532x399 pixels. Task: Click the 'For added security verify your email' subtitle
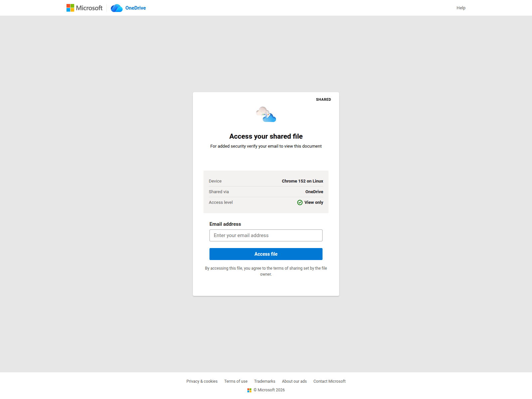[266, 146]
